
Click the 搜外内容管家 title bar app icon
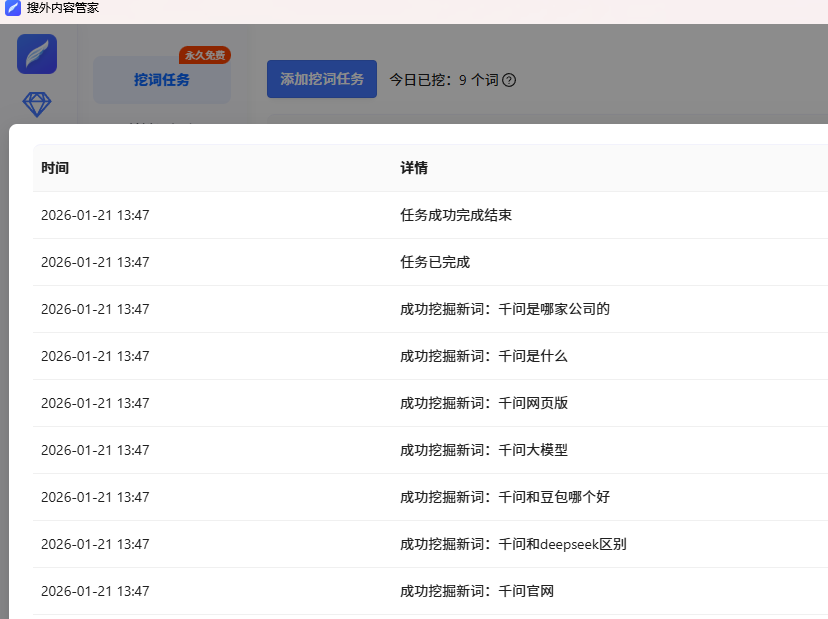[x=13, y=8]
